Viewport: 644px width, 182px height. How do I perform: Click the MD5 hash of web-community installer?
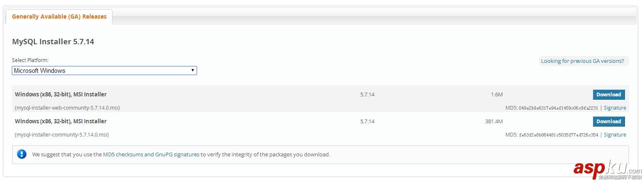click(x=558, y=108)
